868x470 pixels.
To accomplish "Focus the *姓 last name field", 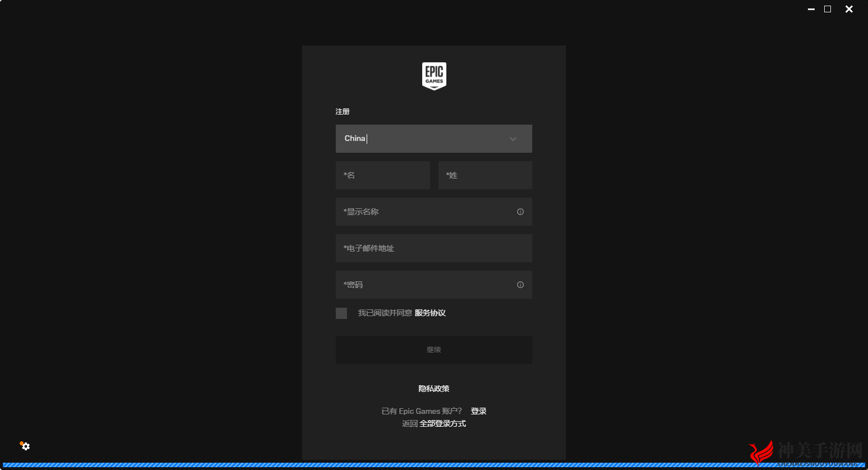I will pyautogui.click(x=485, y=175).
